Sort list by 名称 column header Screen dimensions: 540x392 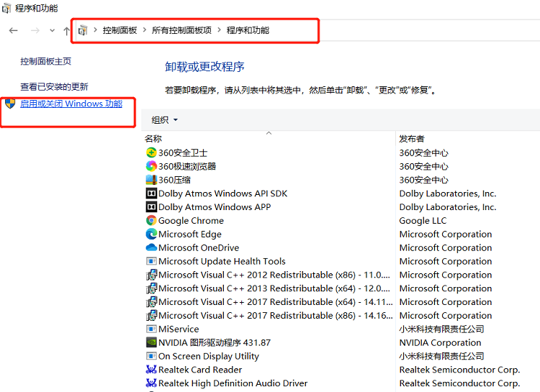(153, 138)
